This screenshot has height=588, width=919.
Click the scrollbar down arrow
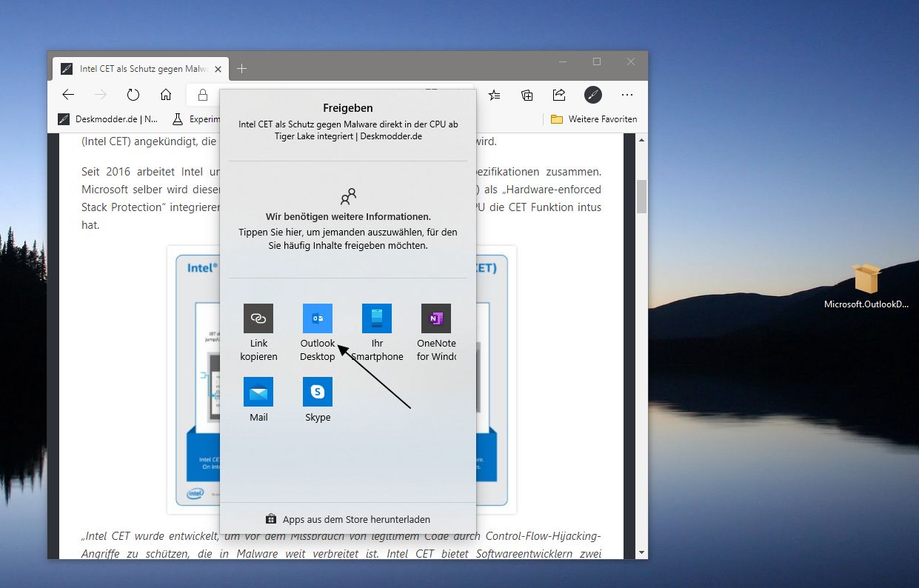(x=642, y=553)
